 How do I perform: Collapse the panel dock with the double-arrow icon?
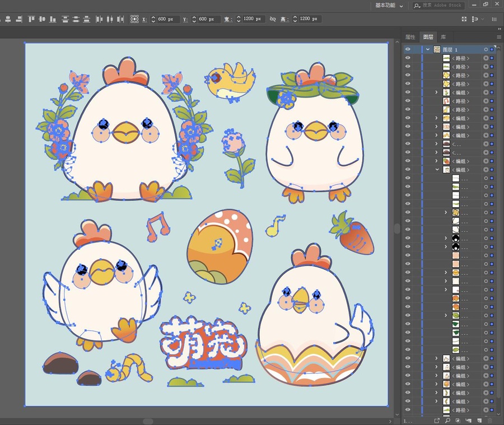(x=499, y=29)
